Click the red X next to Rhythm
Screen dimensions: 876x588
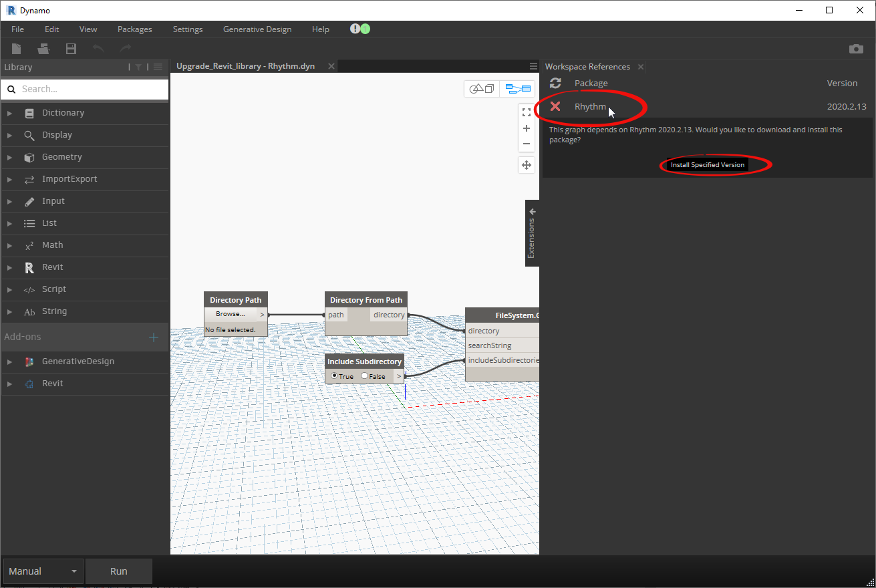click(555, 106)
